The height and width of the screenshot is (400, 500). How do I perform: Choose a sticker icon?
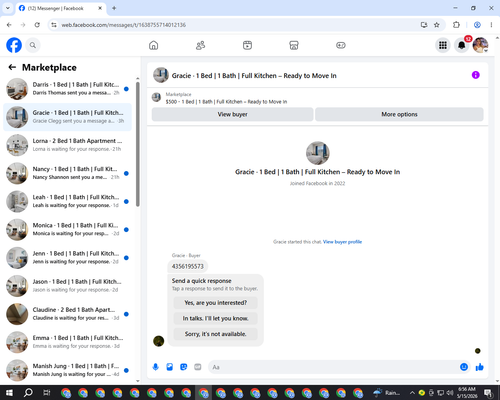tap(184, 367)
